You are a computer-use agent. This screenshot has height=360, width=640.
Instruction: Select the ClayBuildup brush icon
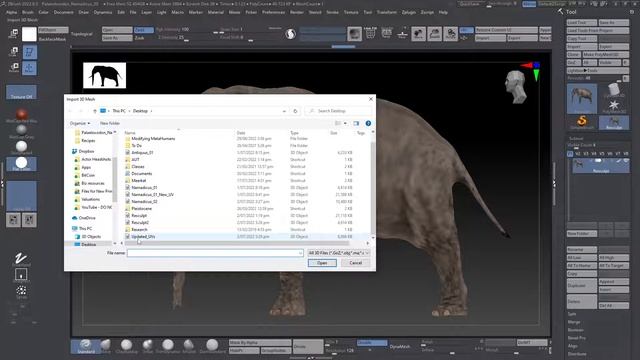[127, 345]
